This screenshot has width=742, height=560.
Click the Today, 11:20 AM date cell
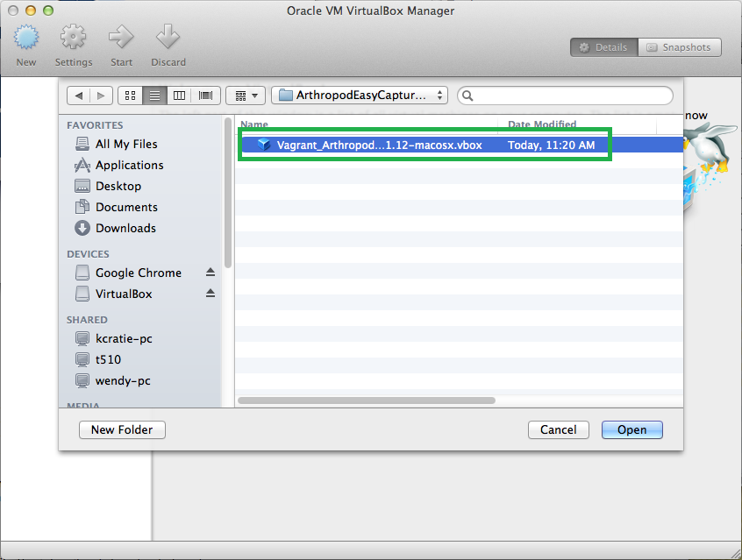coord(552,145)
